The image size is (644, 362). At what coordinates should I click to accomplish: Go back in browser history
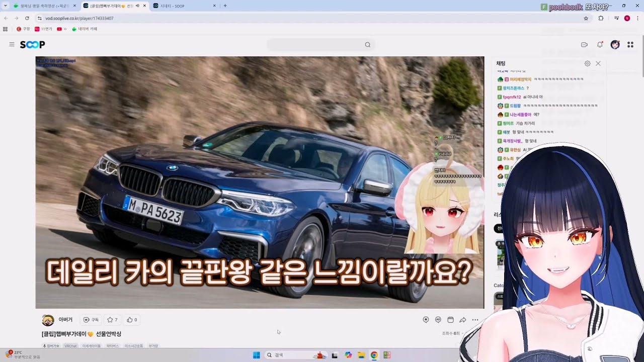pyautogui.click(x=6, y=18)
